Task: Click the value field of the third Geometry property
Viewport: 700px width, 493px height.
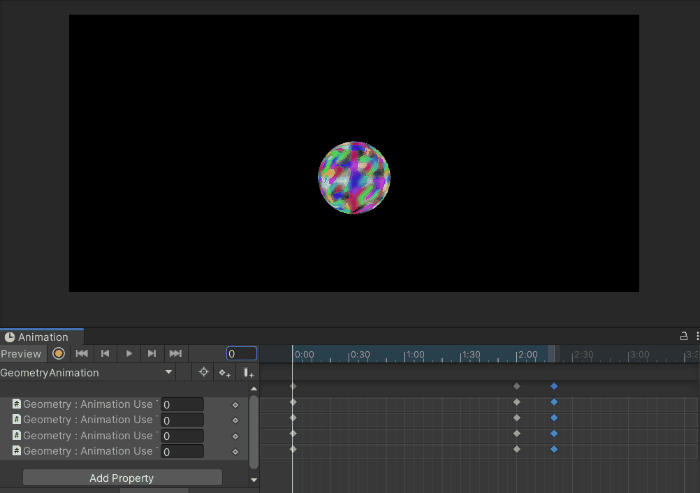Action: [182, 436]
